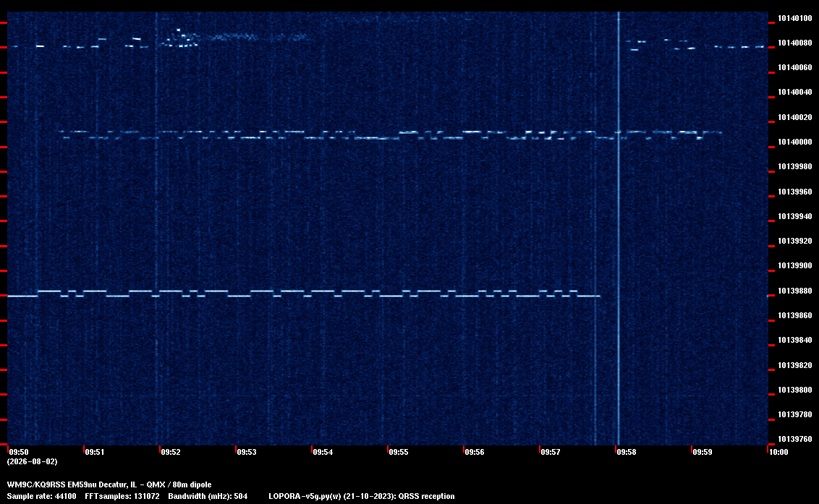The width and height of the screenshot is (819, 504).
Task: Click the 10139840 frequency label
Action: coord(795,340)
